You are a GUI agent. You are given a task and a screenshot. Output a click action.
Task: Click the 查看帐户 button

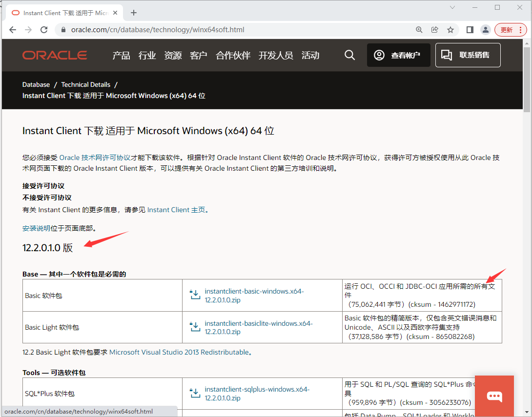click(399, 55)
